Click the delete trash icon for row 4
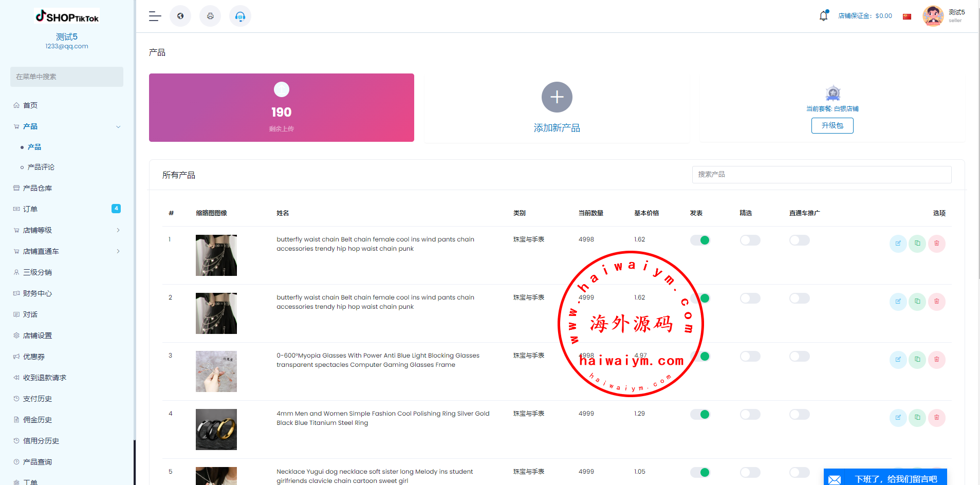The image size is (980, 485). pyautogui.click(x=936, y=418)
